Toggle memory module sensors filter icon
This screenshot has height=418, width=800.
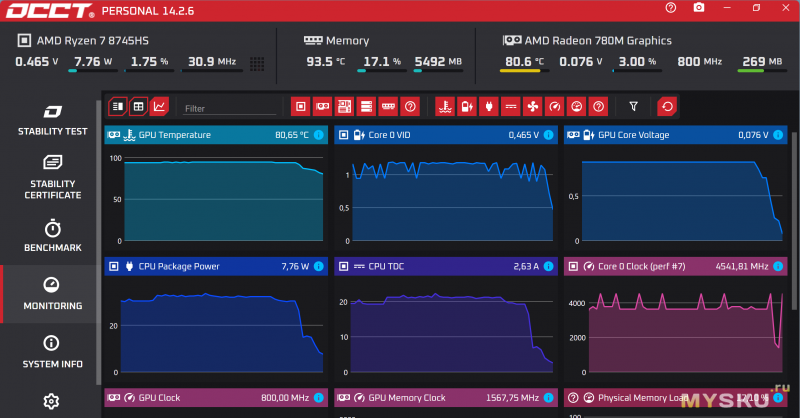coord(388,107)
